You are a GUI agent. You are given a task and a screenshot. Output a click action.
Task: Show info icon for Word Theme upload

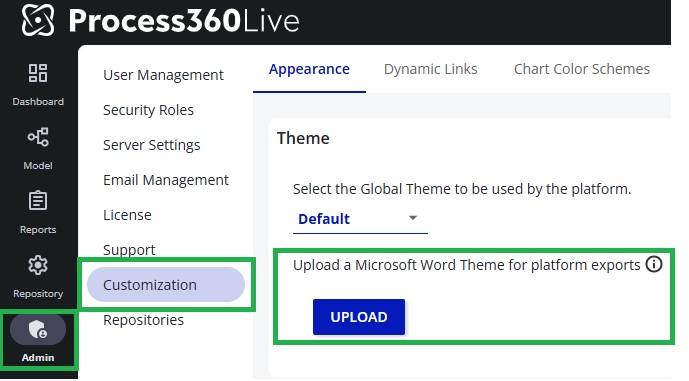[x=654, y=265]
